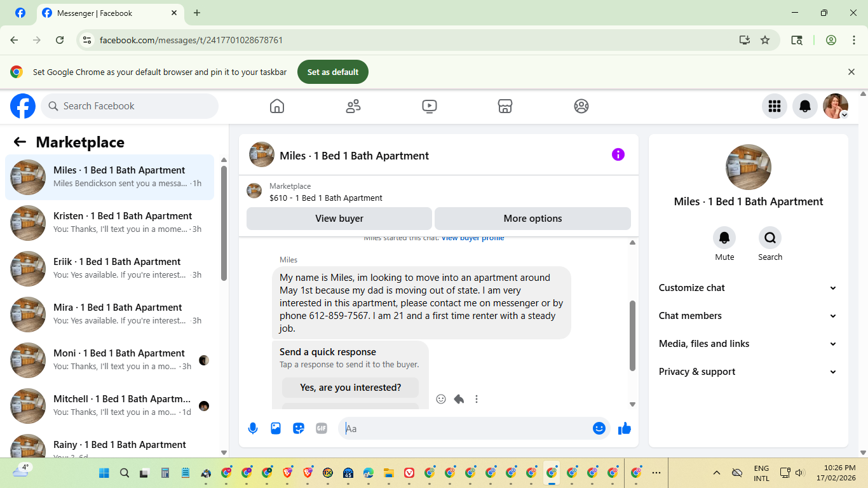Click the Search Facebook field
This screenshot has width=868, height=488.
[x=130, y=106]
